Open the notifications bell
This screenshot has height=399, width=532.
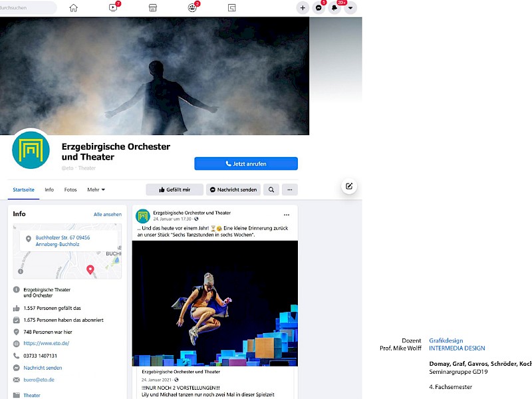[334, 8]
